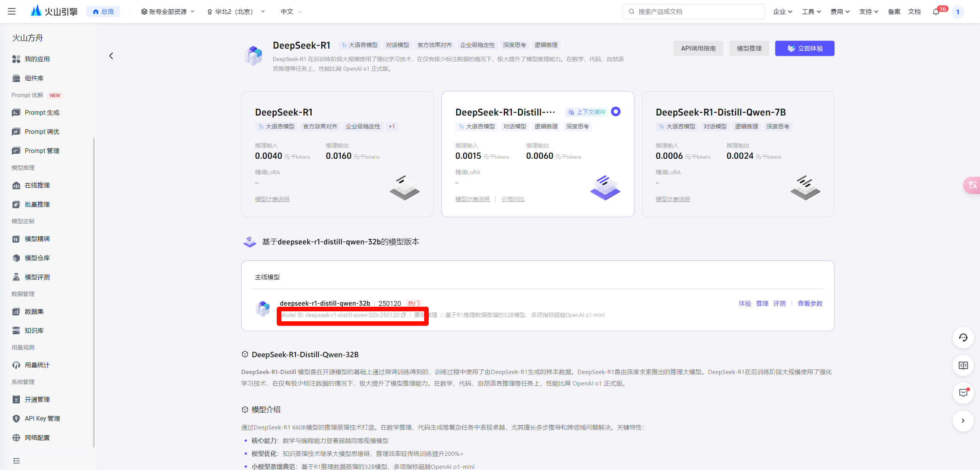Click the 开通管理 sidebar icon
This screenshot has width=980, height=470.
click(x=16, y=399)
